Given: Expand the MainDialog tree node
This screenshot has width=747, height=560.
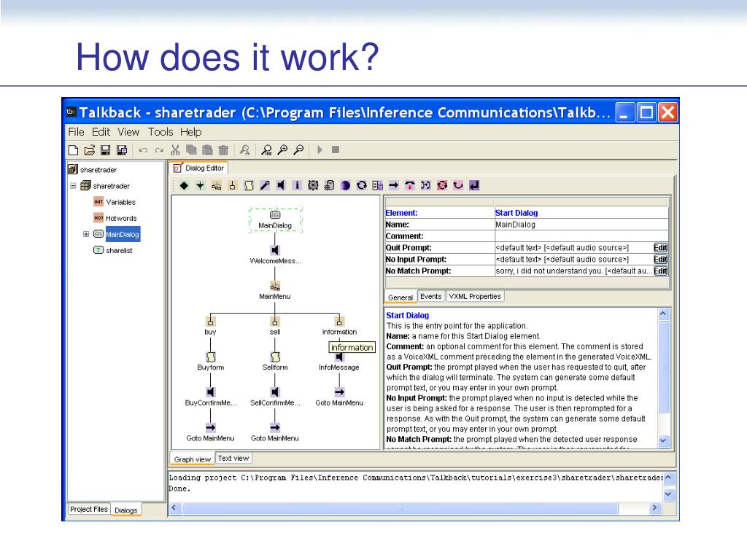Looking at the screenshot, I should tap(86, 234).
